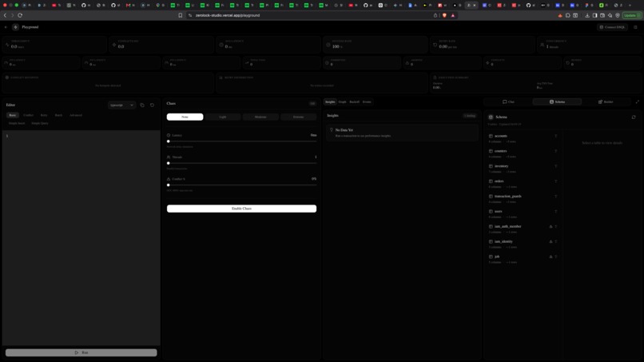Choose the Simple Query example

[40, 123]
